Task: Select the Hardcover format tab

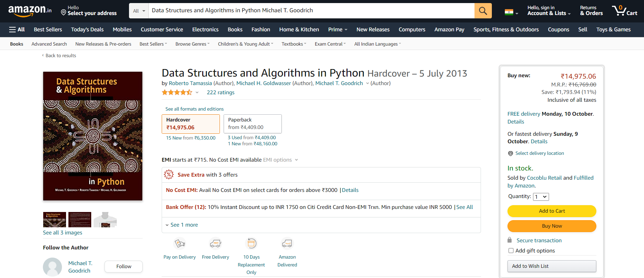Action: 191,124
